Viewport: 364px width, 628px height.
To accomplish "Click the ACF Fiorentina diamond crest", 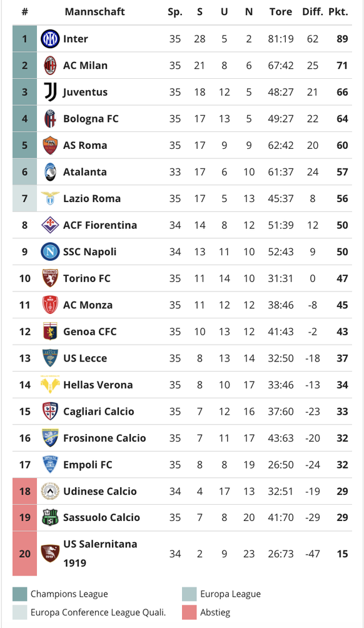I will [50, 225].
